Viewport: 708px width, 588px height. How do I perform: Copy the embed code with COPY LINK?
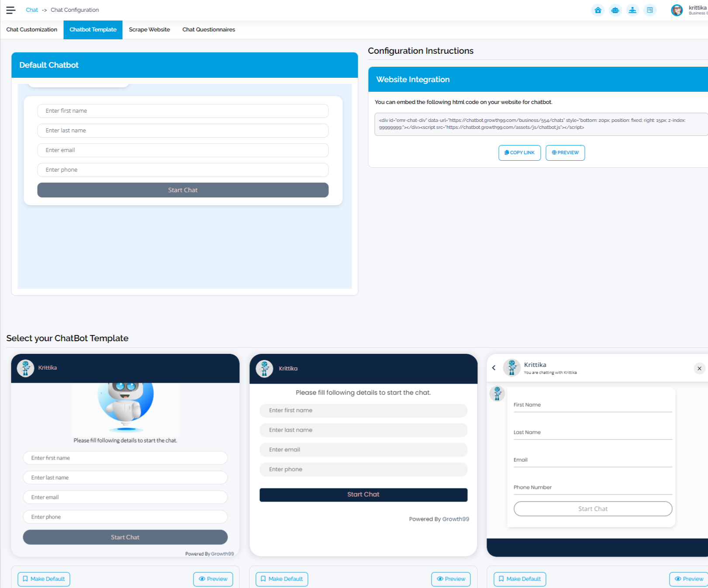[x=520, y=153]
